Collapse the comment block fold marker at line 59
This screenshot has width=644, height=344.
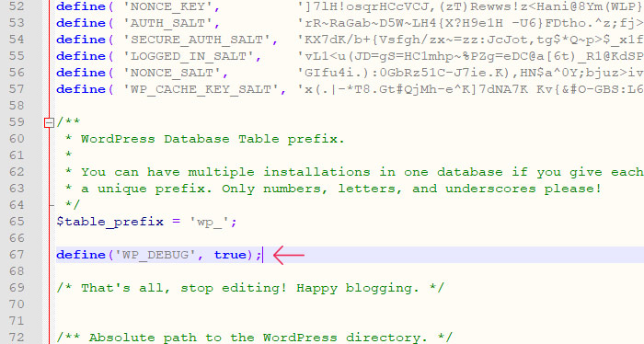coord(49,122)
